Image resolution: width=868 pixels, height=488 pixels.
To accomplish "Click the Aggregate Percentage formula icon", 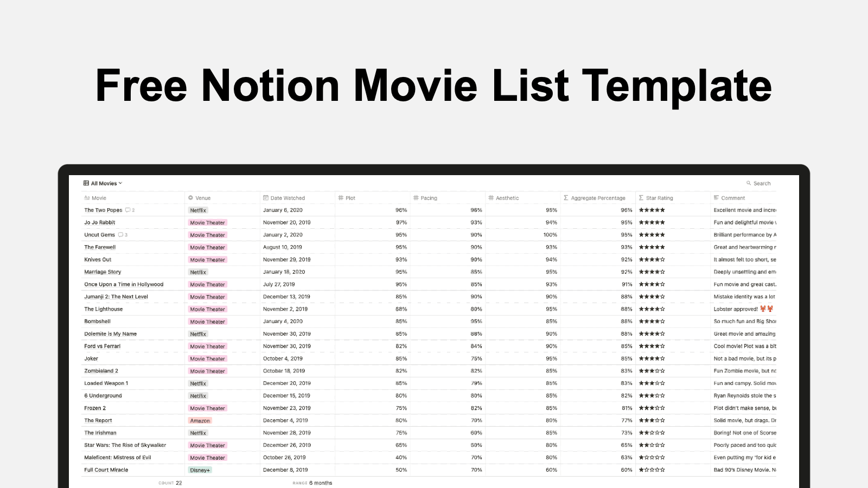I will click(566, 198).
